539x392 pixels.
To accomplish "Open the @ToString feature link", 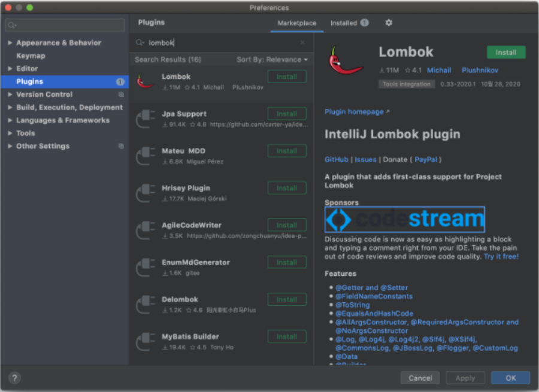I will click(352, 305).
